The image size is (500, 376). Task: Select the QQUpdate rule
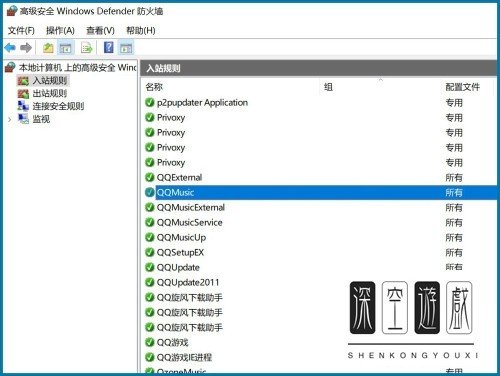pyautogui.click(x=178, y=267)
